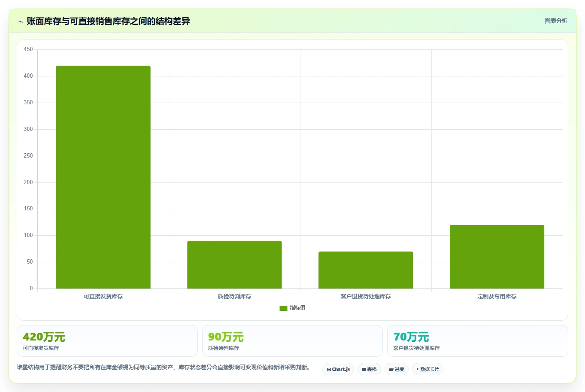Click the 进度 tag chip
585x392 pixels.
pyautogui.click(x=397, y=369)
